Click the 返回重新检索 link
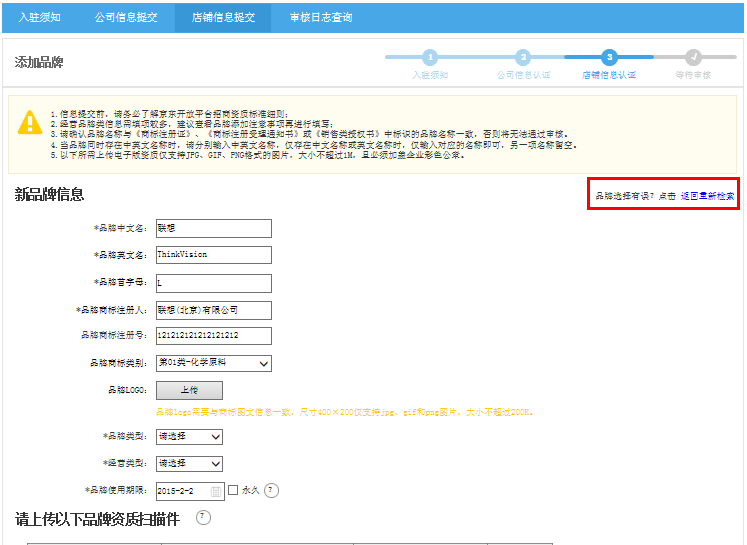 707,196
